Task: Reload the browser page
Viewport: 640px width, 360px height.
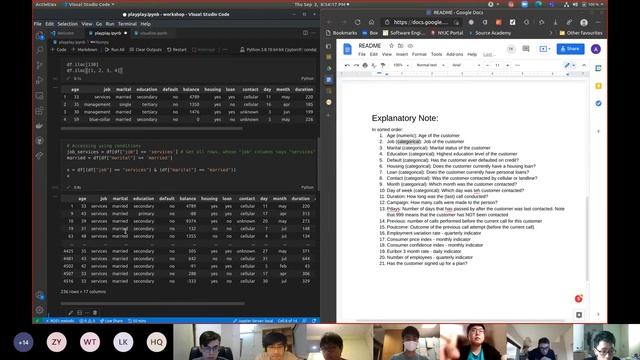Action: click(358, 22)
